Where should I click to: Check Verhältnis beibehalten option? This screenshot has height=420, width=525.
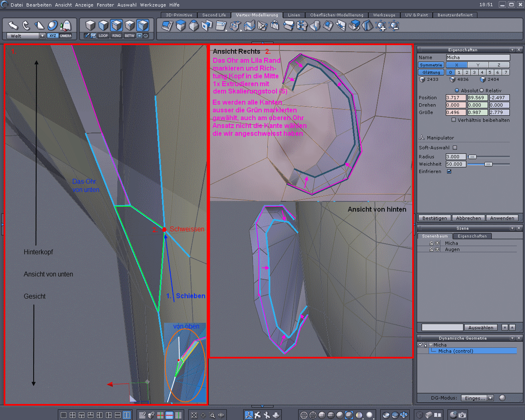tap(454, 120)
